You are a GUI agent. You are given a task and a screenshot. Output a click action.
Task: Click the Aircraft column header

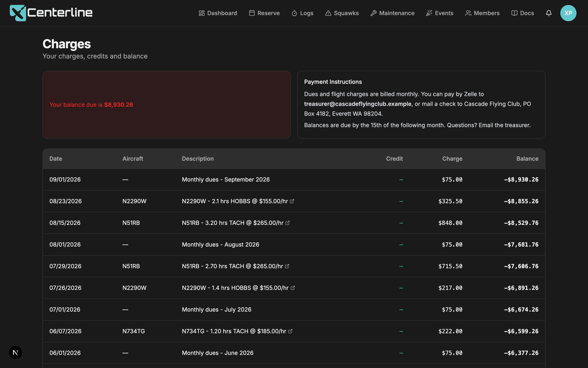coord(133,159)
